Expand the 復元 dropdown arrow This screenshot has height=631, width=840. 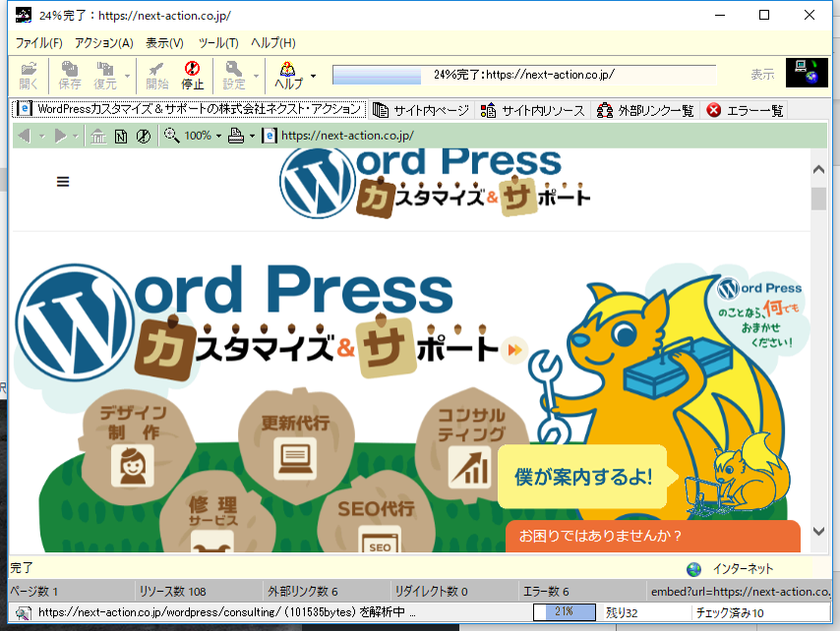tap(127, 76)
